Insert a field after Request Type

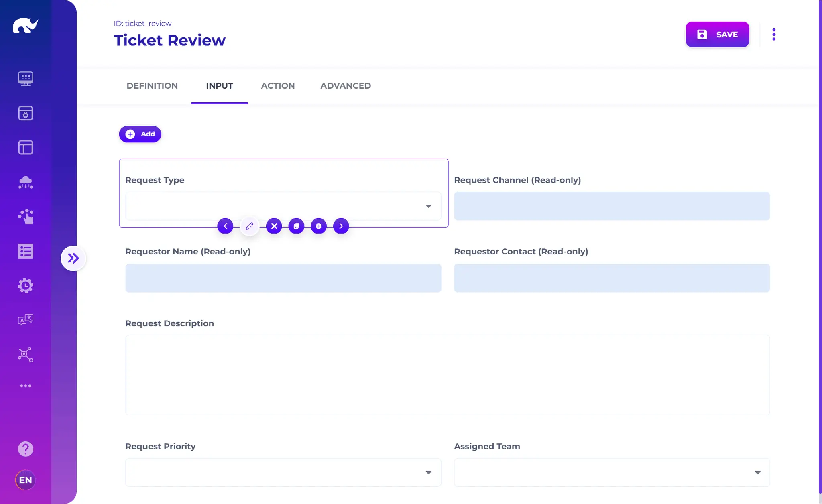click(x=319, y=226)
